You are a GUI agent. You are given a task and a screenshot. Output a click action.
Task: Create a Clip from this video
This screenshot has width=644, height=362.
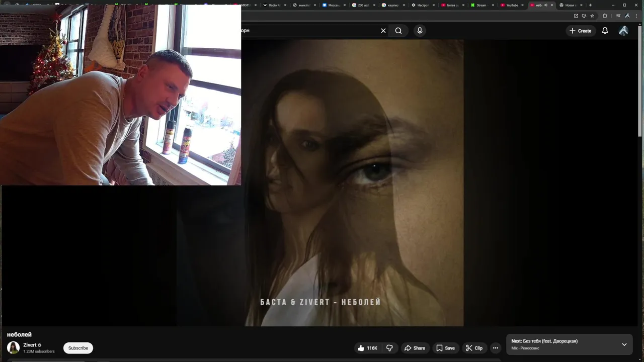(x=474, y=348)
